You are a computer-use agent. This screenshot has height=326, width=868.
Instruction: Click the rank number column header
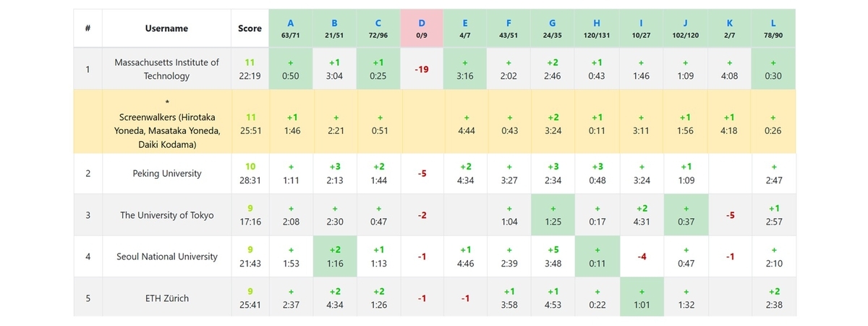(x=88, y=28)
